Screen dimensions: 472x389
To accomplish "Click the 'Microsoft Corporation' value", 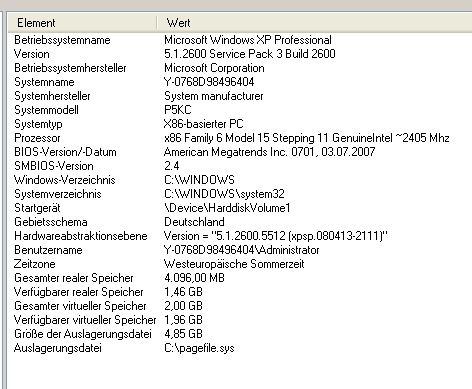I will pyautogui.click(x=214, y=68).
